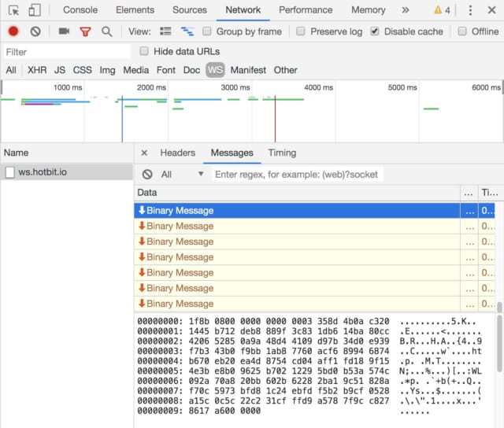Close the request details pane
The height and width of the screenshot is (428, 504).
click(144, 153)
